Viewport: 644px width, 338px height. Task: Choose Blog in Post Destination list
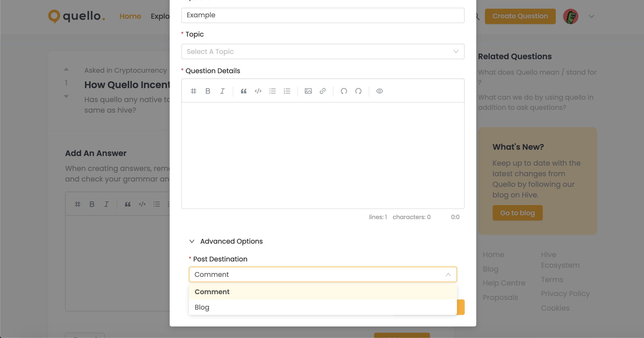click(323, 307)
